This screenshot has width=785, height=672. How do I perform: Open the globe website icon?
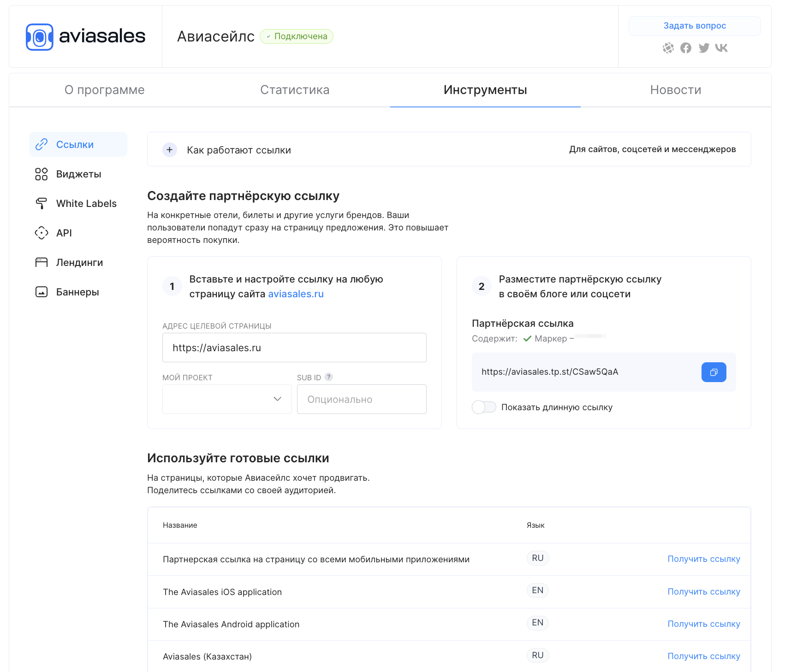coord(668,48)
